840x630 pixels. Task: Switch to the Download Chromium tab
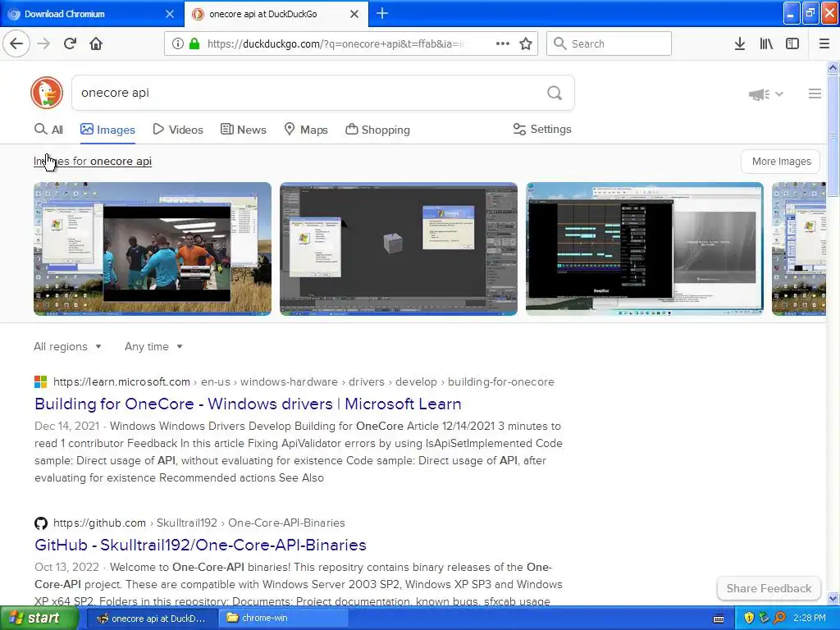(x=92, y=14)
